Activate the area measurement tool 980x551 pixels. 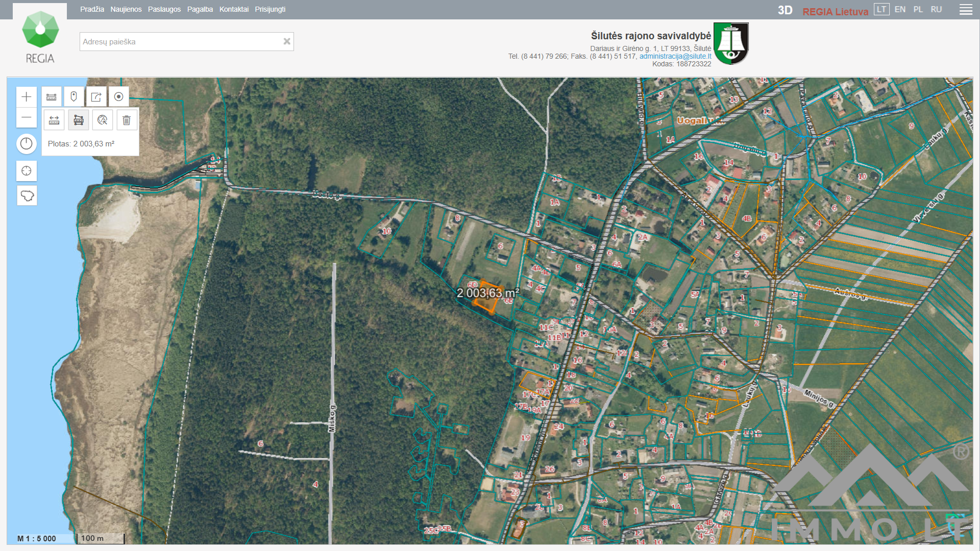(79, 120)
